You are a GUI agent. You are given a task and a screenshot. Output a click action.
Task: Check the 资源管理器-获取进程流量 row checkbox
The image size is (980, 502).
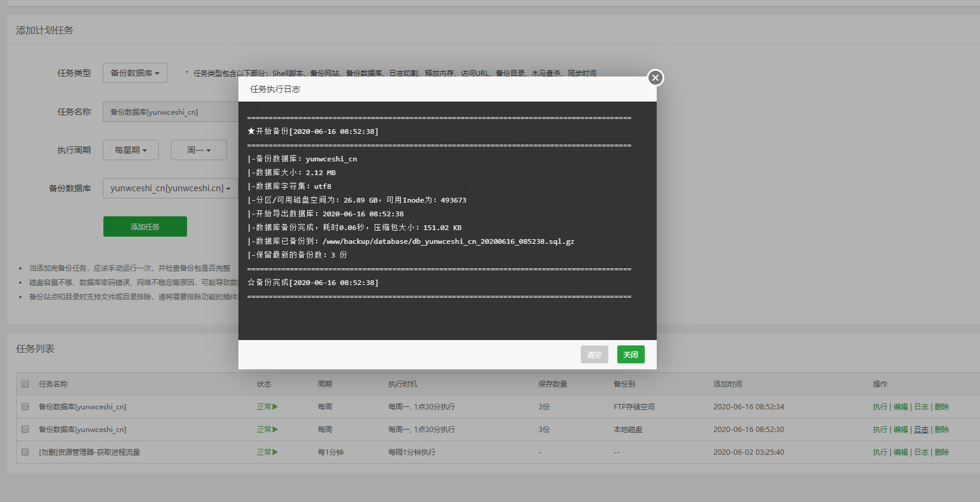(25, 452)
